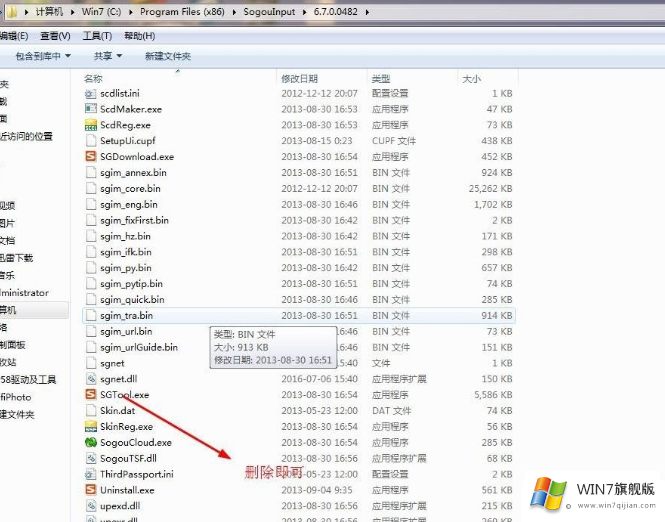
Task: Click the sgnet.dll file icon
Action: 90,379
